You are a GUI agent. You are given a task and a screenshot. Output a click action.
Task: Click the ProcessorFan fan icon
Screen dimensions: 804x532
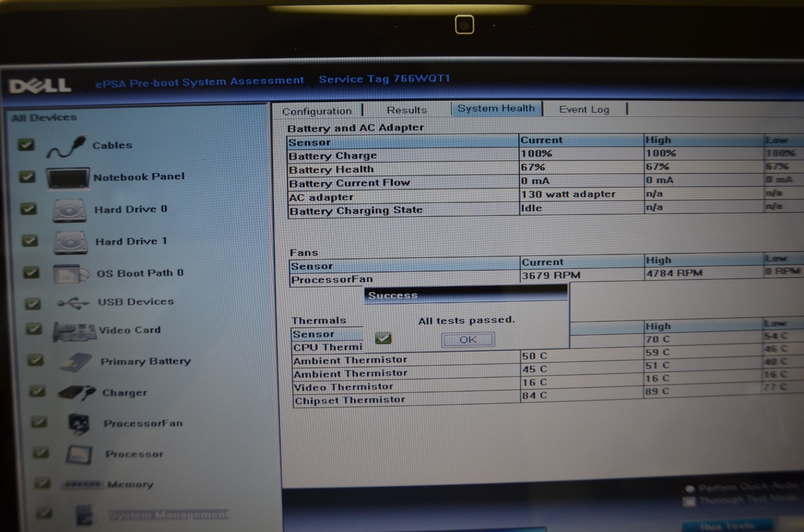(x=79, y=424)
